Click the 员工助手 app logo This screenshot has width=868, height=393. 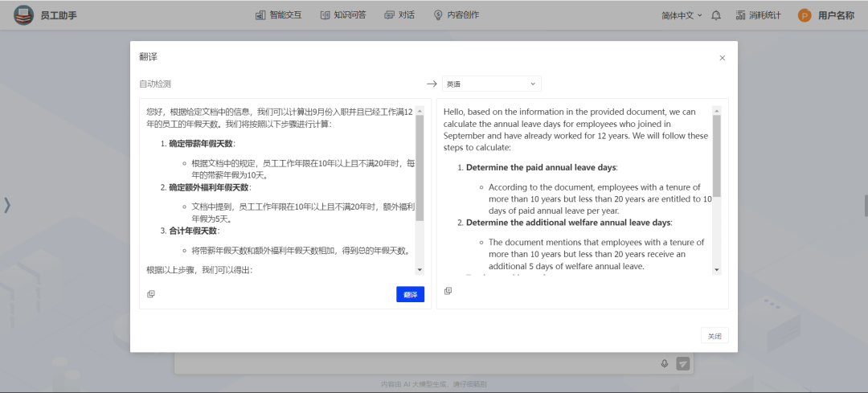click(23, 15)
